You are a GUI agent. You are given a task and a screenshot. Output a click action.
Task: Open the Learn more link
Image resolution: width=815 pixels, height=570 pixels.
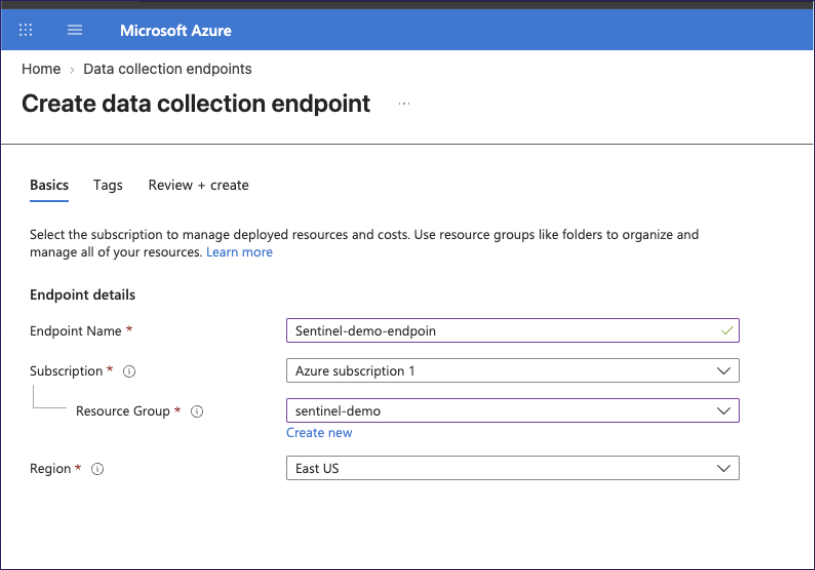[239, 252]
